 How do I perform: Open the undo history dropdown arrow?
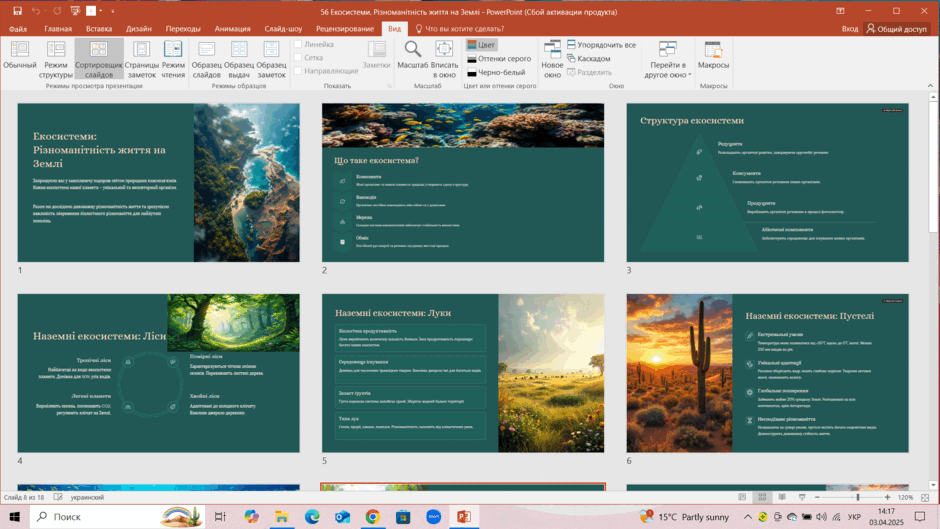(46, 11)
